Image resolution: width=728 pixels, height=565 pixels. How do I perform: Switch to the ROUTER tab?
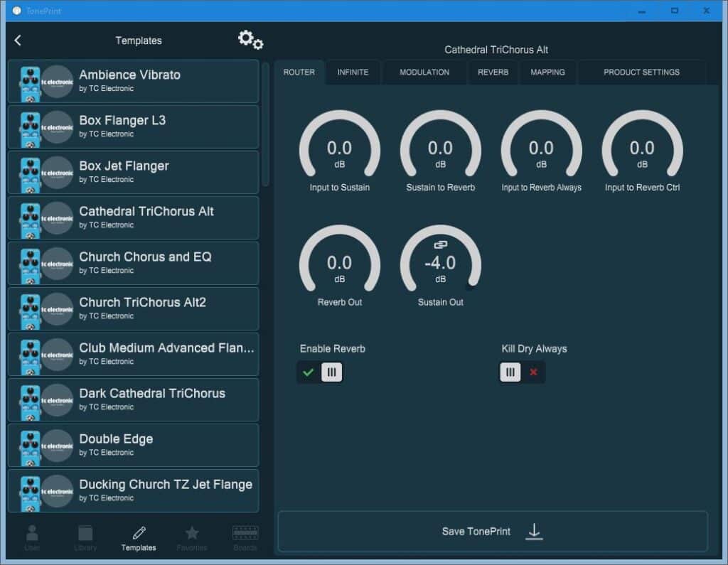pos(299,72)
